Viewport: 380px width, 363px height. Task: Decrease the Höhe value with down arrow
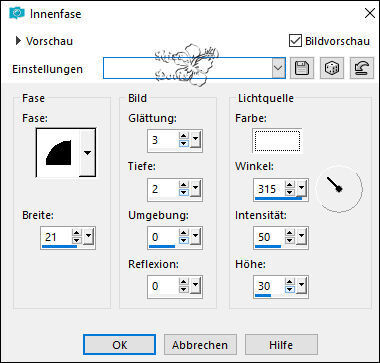tap(290, 290)
